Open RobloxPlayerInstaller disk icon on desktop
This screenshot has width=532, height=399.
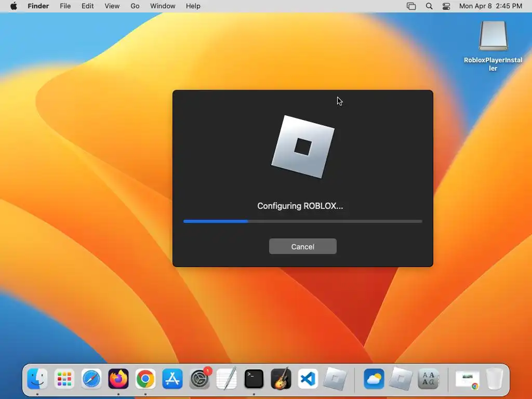pyautogui.click(x=493, y=36)
